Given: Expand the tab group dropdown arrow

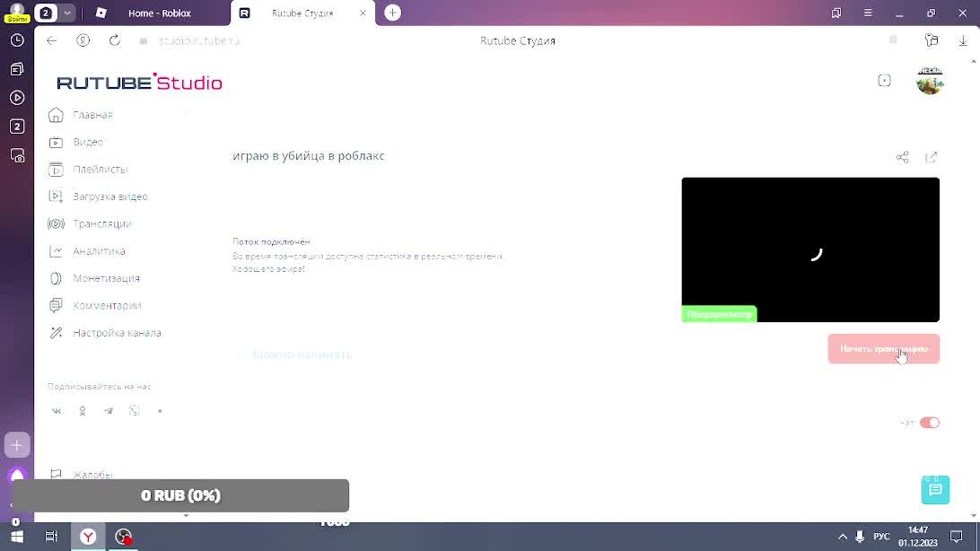Looking at the screenshot, I should [x=67, y=13].
